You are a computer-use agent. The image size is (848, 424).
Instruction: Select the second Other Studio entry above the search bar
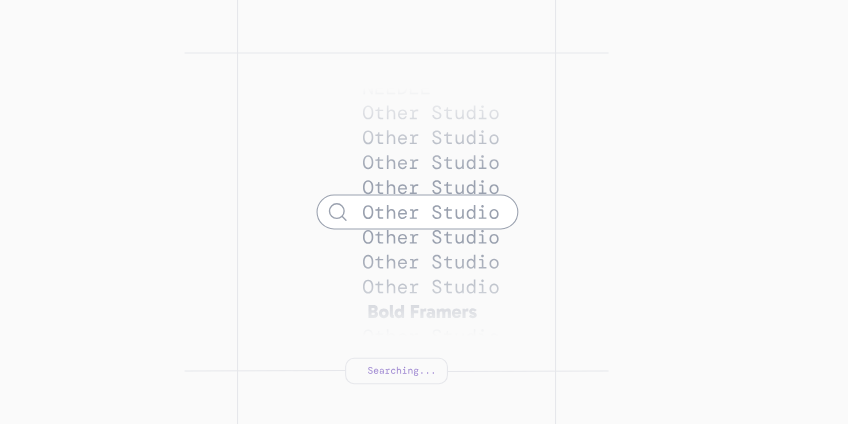(x=430, y=162)
